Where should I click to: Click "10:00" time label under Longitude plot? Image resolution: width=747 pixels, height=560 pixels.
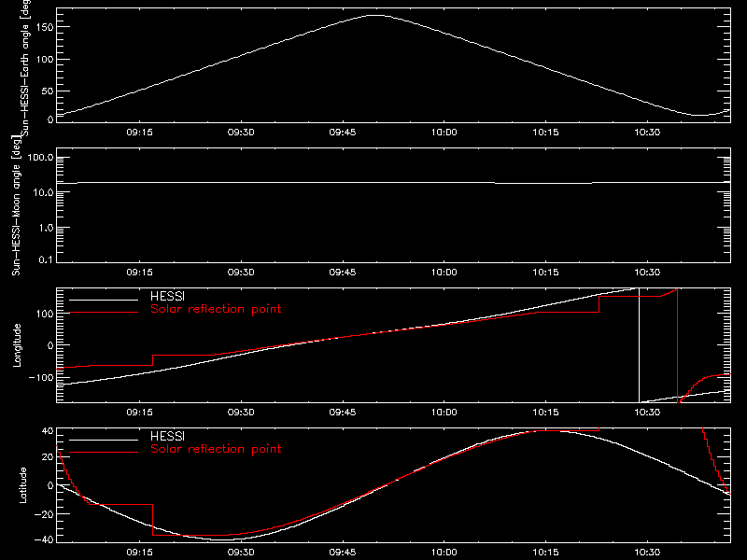(x=444, y=413)
